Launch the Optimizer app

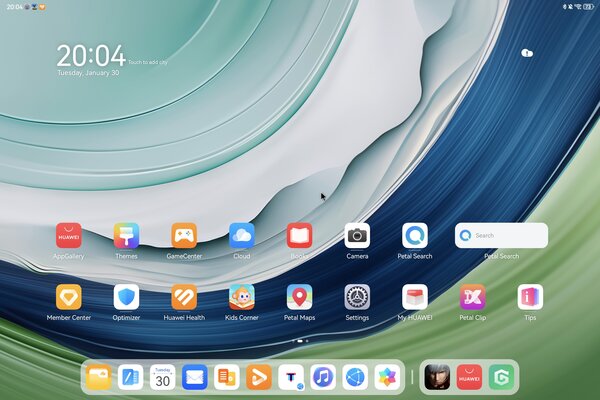[x=126, y=297]
